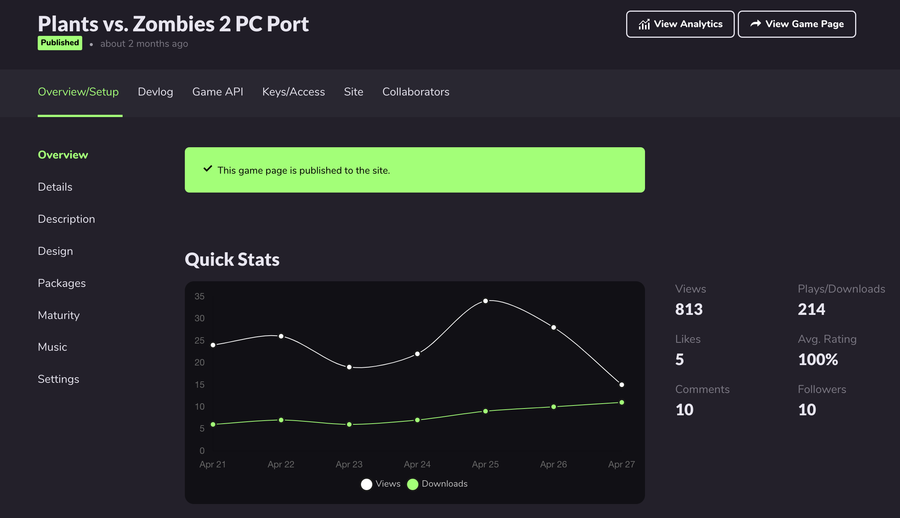Open Packages in the sidebar
Image resolution: width=900 pixels, height=518 pixels.
[61, 283]
